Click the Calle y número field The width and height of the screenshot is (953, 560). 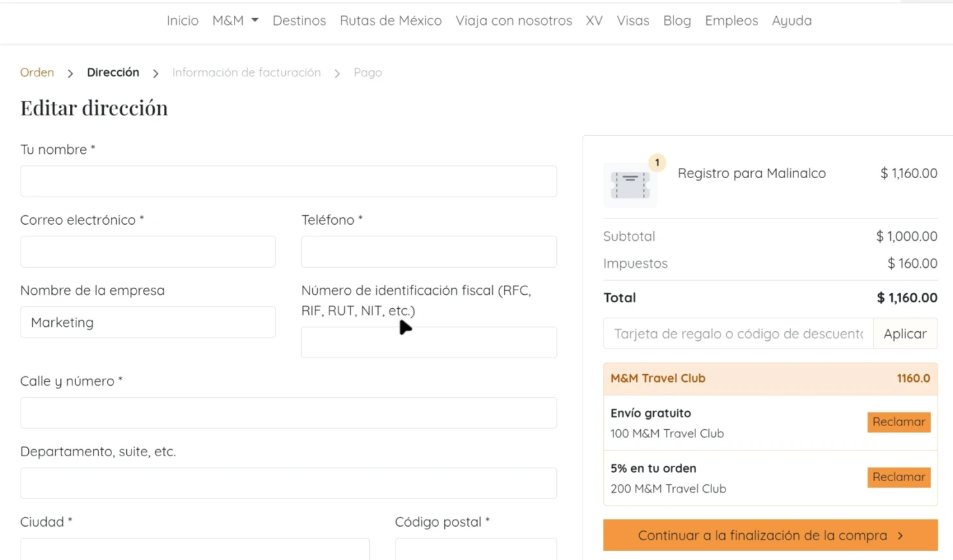(x=288, y=413)
